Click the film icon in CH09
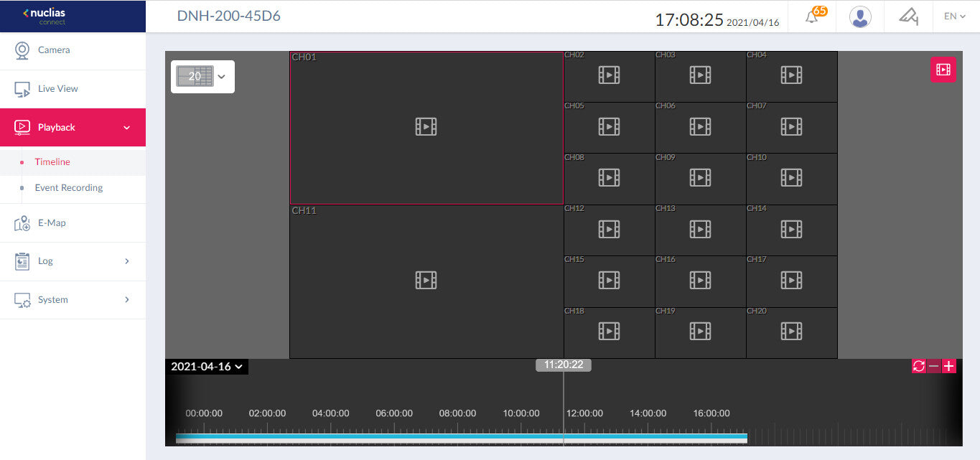Viewport: 980px width, 460px height. click(700, 177)
